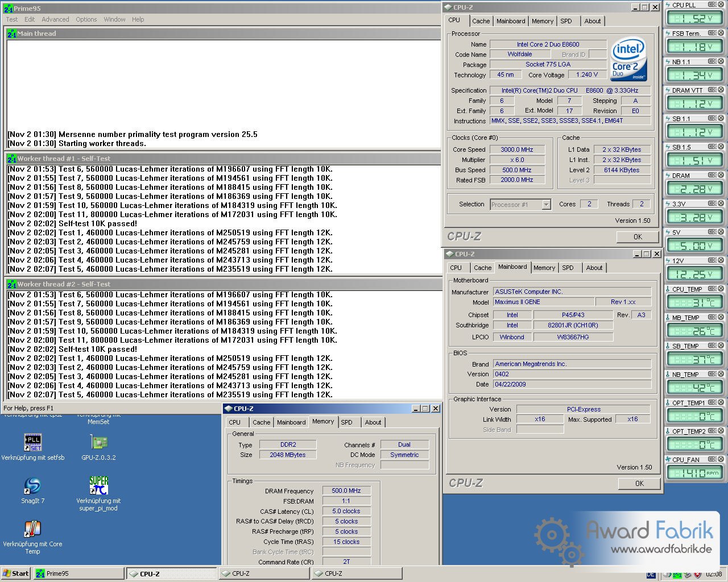This screenshot has height=582, width=728.
Task: Click the CPU PLL voltage readout 1.52 V
Action: [694, 19]
